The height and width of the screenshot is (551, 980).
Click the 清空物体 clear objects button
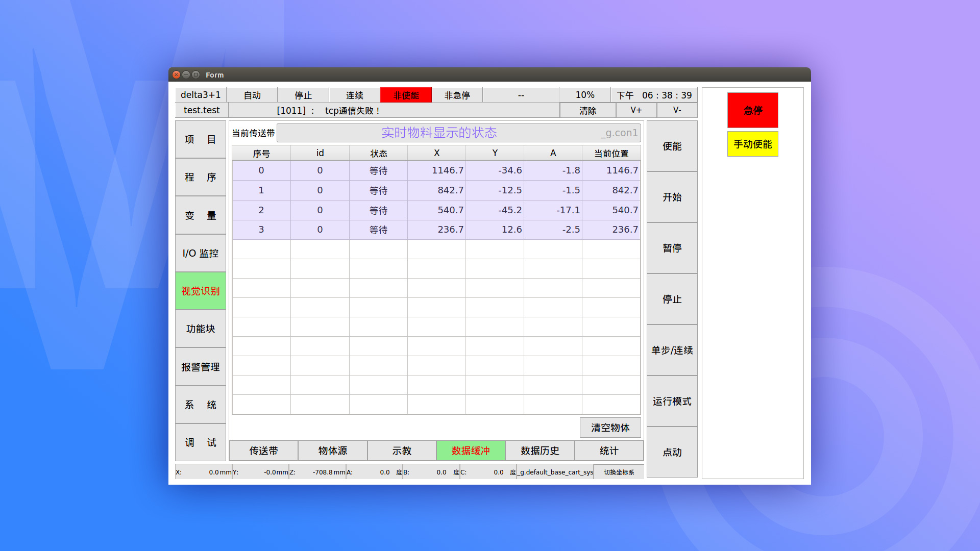click(x=610, y=428)
